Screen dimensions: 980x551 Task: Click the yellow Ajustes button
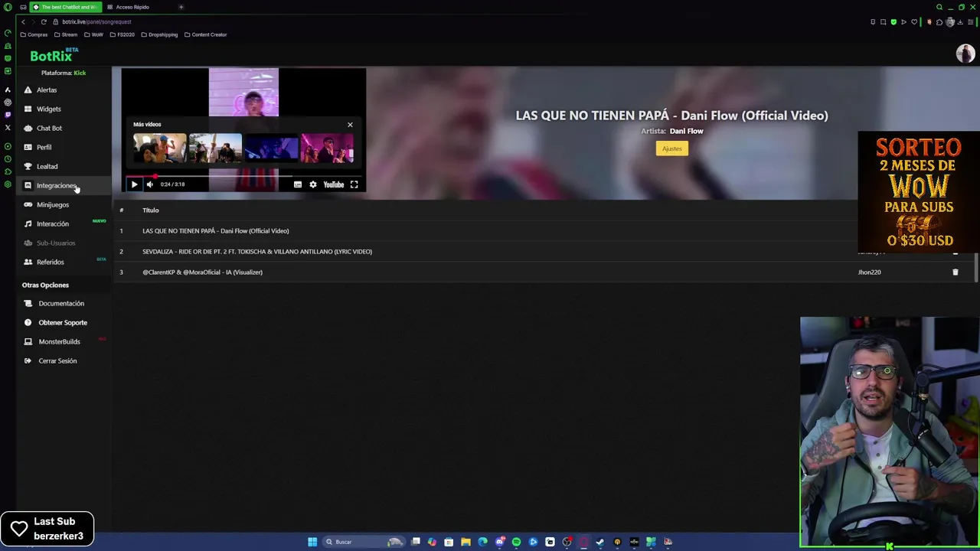(x=671, y=148)
